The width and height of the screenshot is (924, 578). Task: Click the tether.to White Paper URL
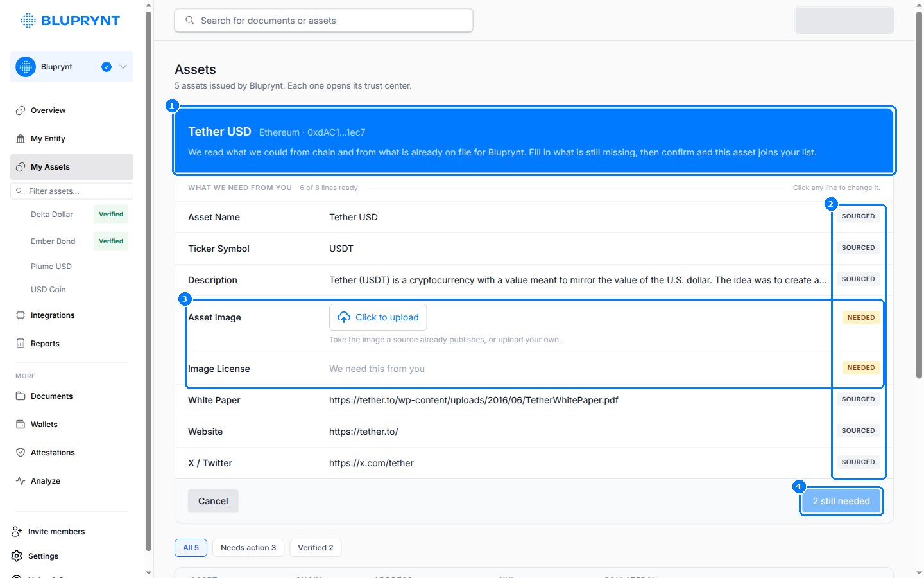point(474,400)
